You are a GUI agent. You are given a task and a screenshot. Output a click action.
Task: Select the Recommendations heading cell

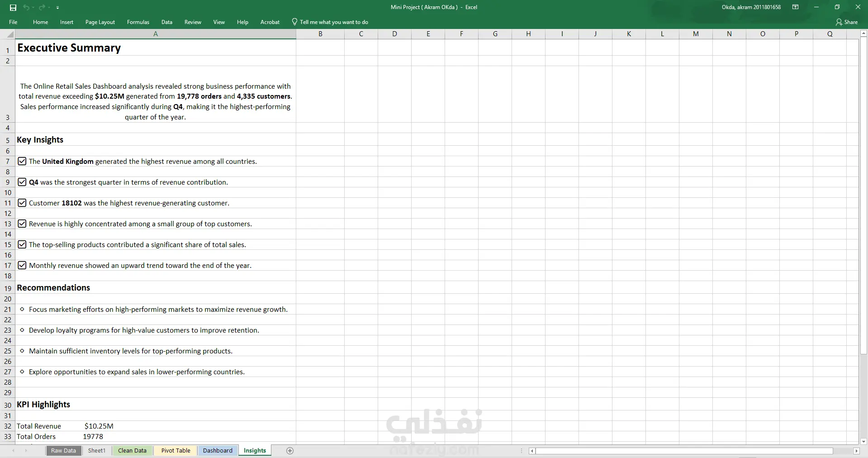tap(156, 288)
